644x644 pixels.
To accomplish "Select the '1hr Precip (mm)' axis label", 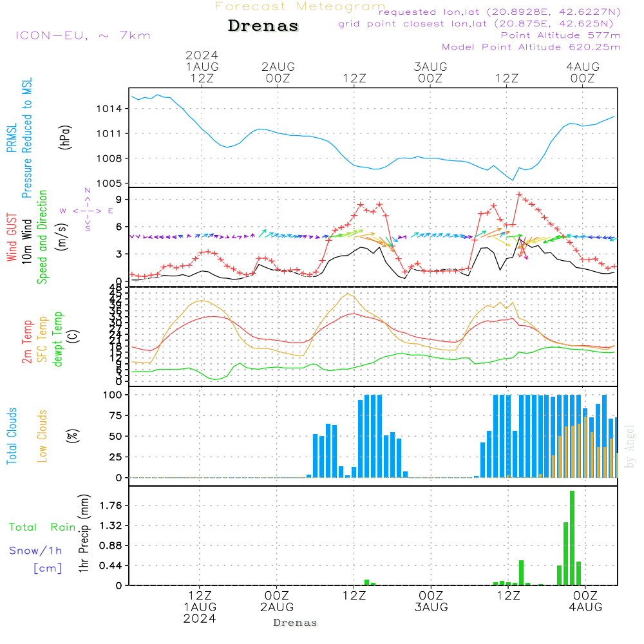I will [83, 533].
